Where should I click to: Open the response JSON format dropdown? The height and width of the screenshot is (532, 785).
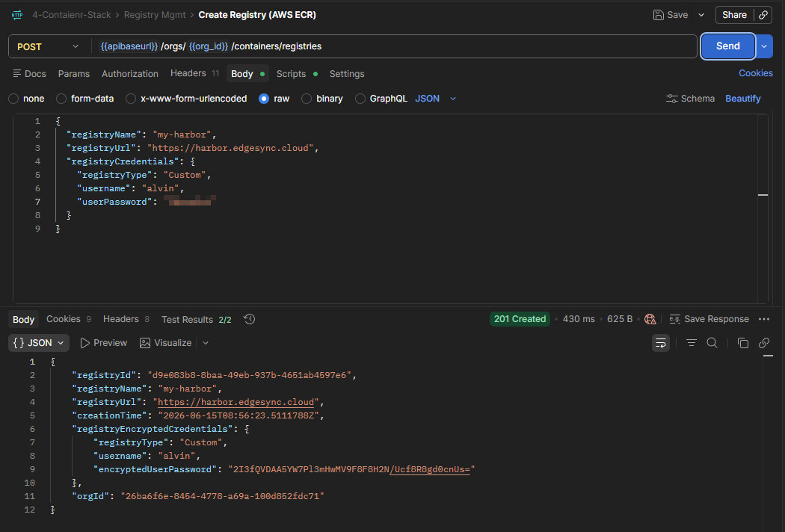click(x=39, y=343)
